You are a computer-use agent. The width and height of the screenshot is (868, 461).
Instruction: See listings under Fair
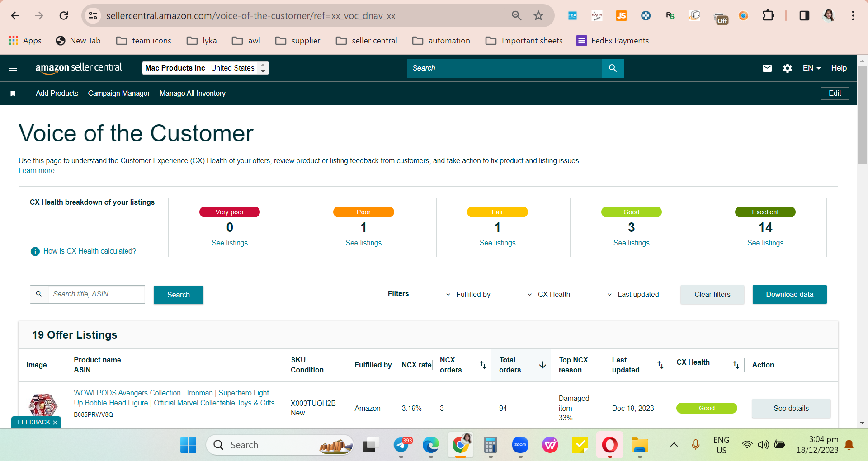coord(497,243)
